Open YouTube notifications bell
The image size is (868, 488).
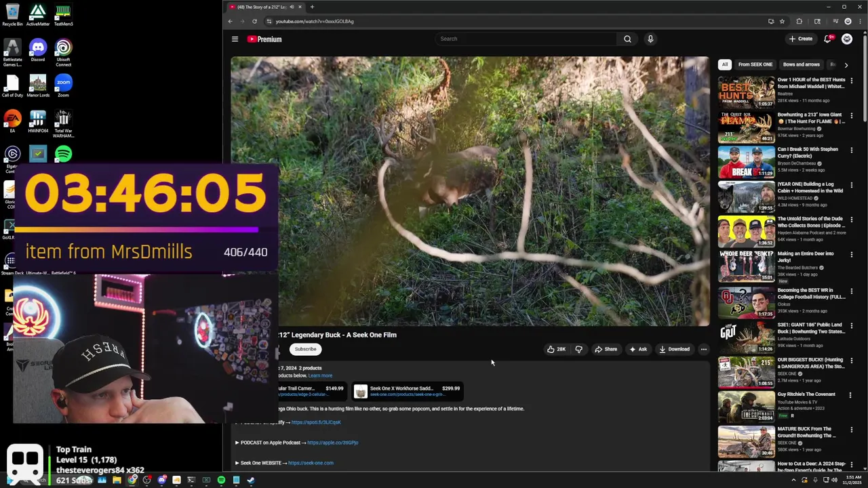pyautogui.click(x=827, y=39)
